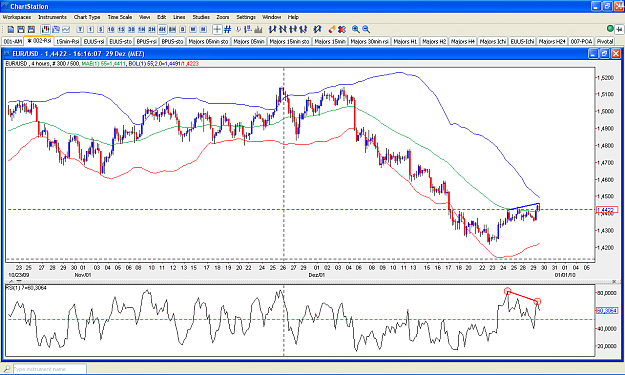Switch to 5 minute timeframe button
Screen dimensions: 625x375
pyautogui.click(x=100, y=29)
